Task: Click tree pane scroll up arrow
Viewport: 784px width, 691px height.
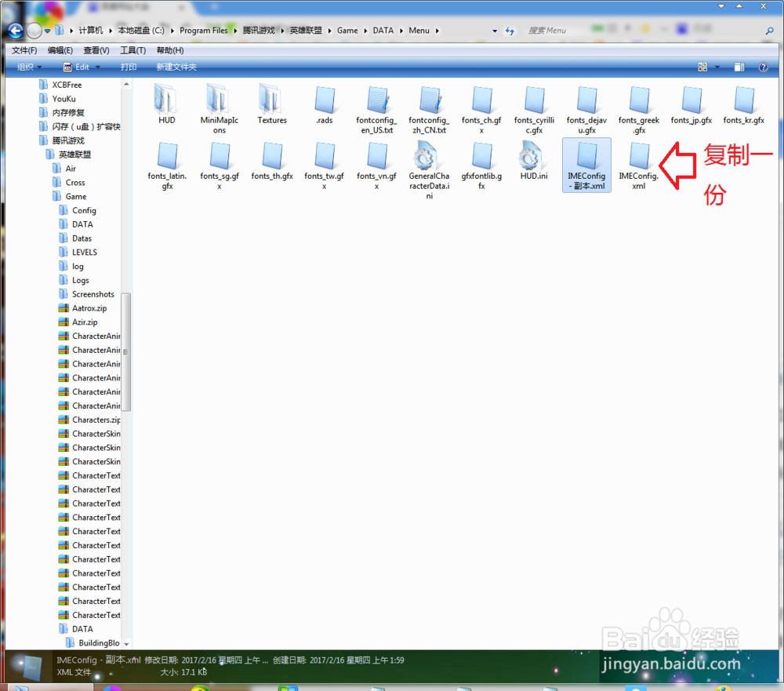Action: 126,84
